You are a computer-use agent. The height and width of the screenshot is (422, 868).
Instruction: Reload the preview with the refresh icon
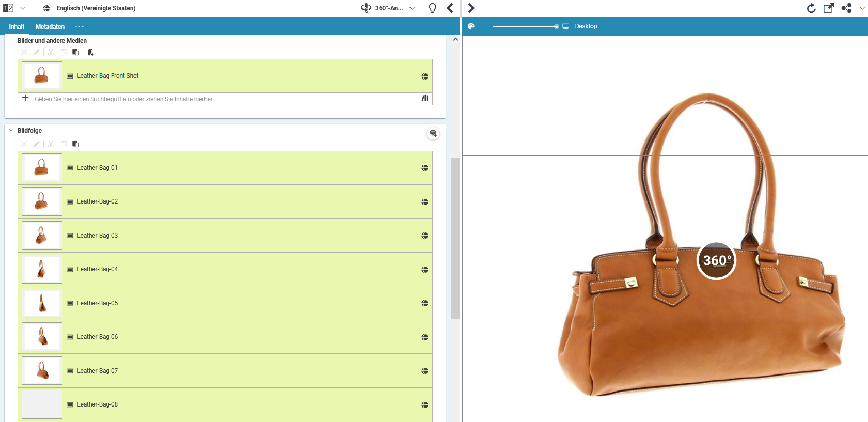click(811, 8)
